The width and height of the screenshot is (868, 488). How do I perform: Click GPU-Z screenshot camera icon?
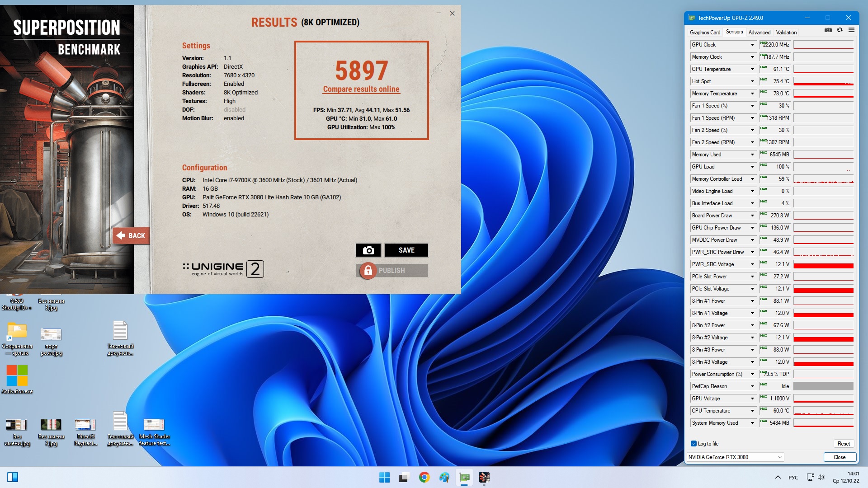click(x=828, y=30)
